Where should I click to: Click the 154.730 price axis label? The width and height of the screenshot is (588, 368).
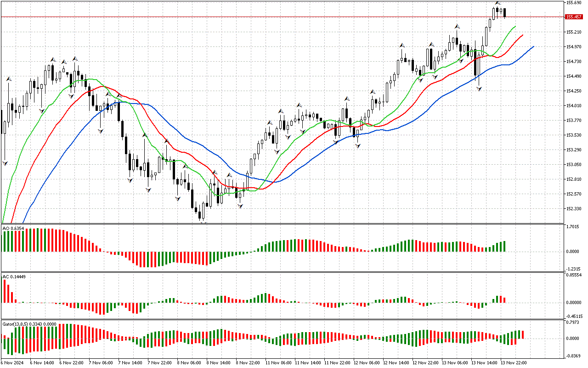tap(573, 62)
